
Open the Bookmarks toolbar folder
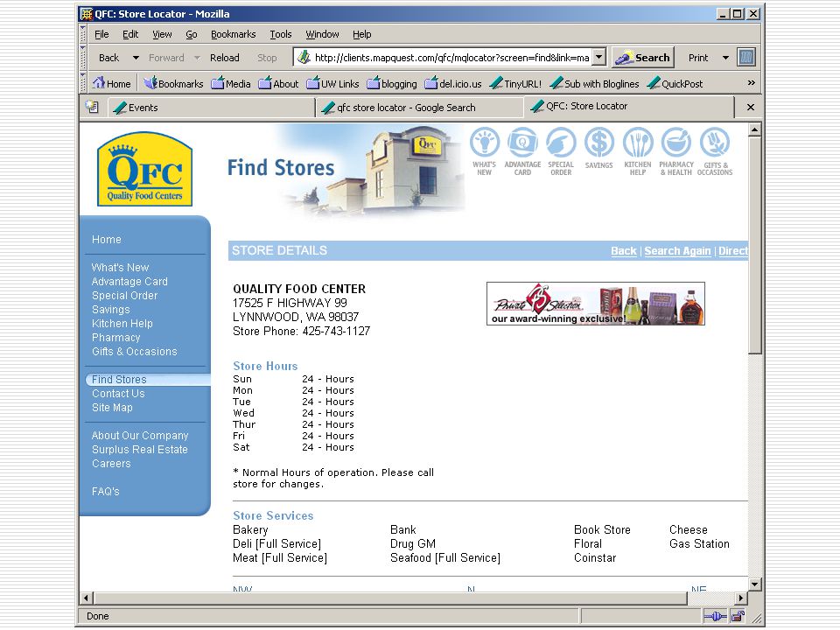pyautogui.click(x=173, y=84)
